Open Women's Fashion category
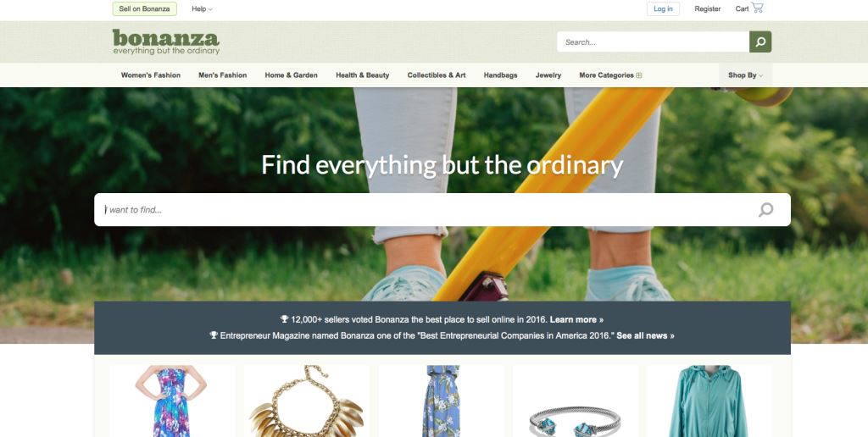Image resolution: width=868 pixels, height=437 pixels. tap(151, 75)
